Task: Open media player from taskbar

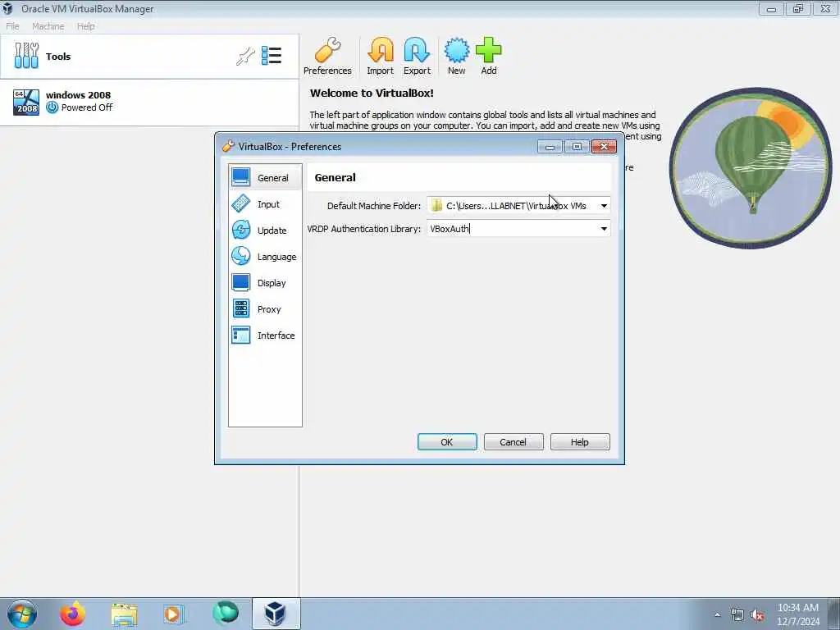Action: pyautogui.click(x=173, y=614)
